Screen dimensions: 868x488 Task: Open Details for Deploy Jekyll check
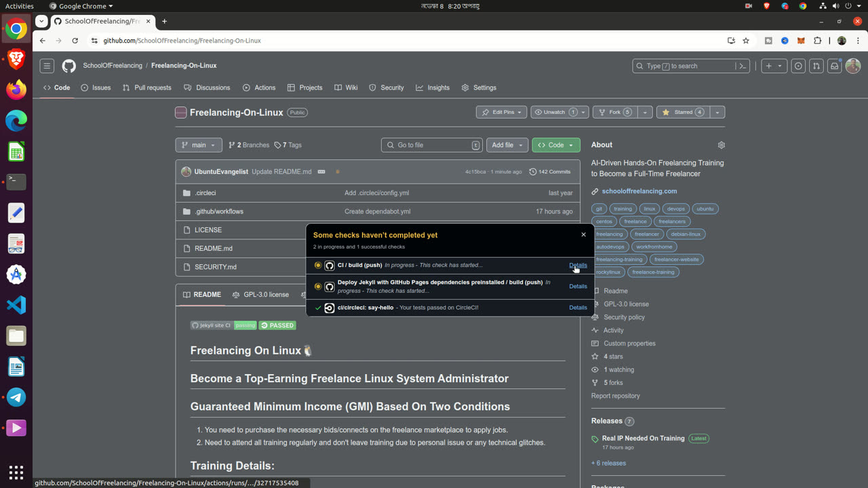[x=578, y=287]
